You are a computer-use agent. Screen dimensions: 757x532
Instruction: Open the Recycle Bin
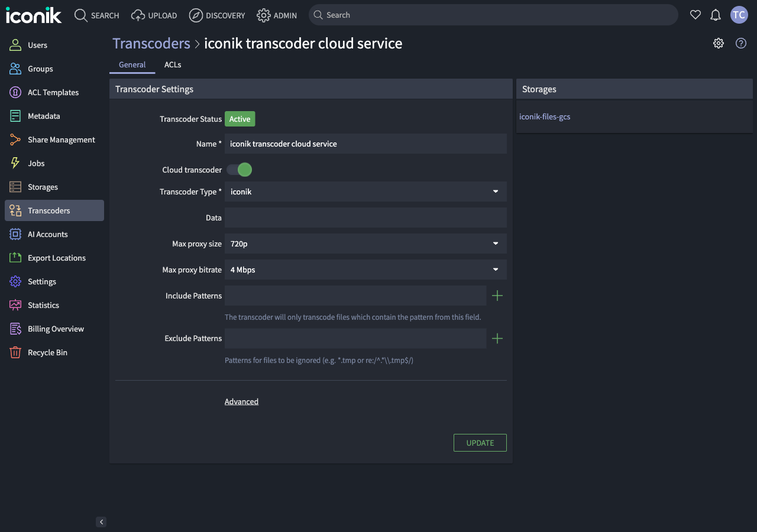tap(47, 352)
